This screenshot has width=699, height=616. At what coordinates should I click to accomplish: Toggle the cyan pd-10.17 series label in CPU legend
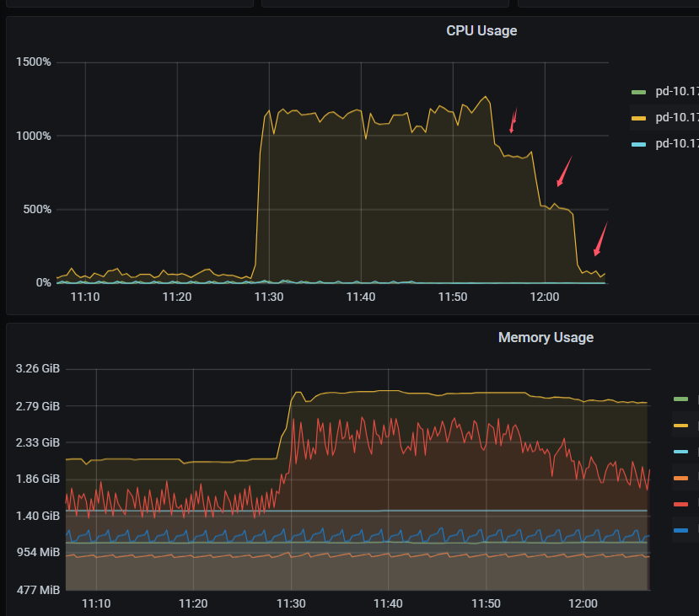677,143
